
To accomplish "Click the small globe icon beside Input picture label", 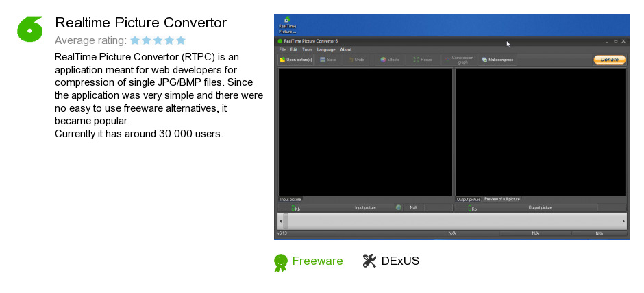I will [x=399, y=207].
